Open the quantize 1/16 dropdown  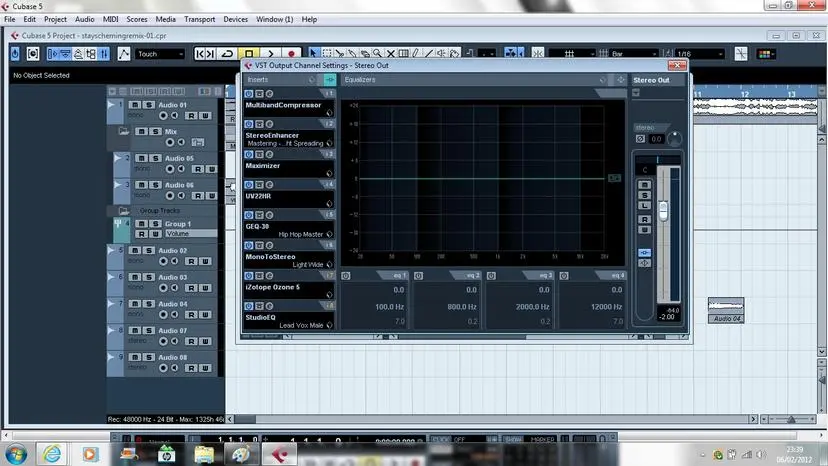click(700, 54)
